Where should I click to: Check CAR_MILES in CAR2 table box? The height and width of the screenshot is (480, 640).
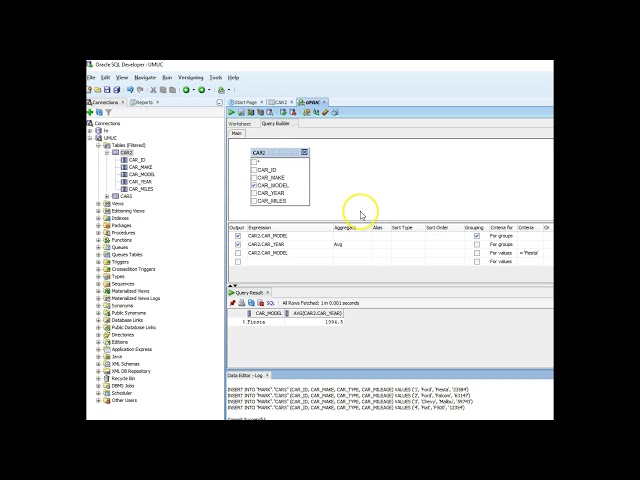click(x=254, y=201)
